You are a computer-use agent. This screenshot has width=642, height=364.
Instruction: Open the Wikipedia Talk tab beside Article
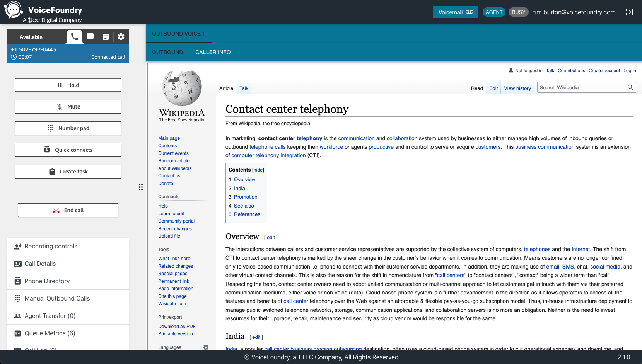click(x=244, y=88)
